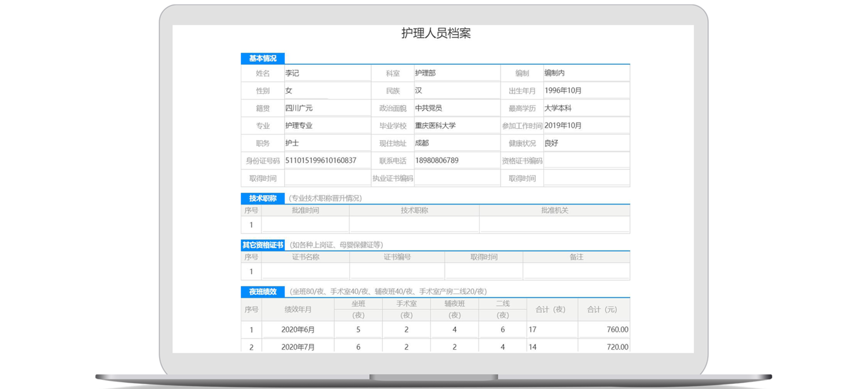Select the 科室 field showing 护理部
The width and height of the screenshot is (868, 389).
click(457, 73)
